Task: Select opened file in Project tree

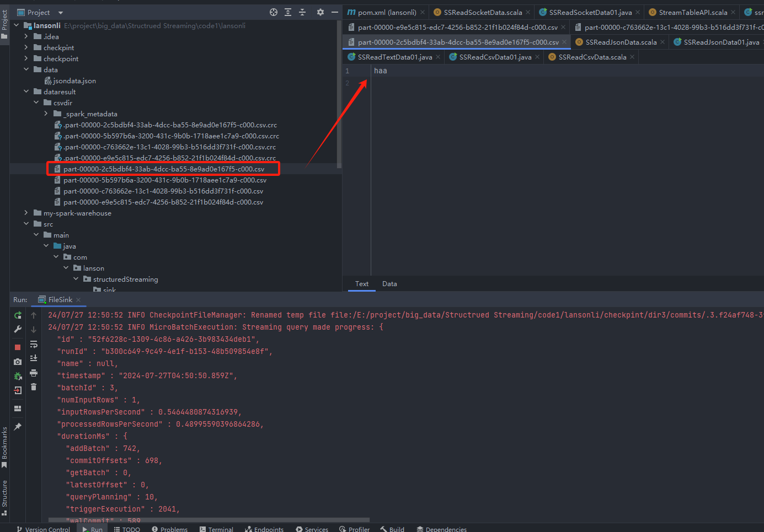Action: tap(274, 12)
